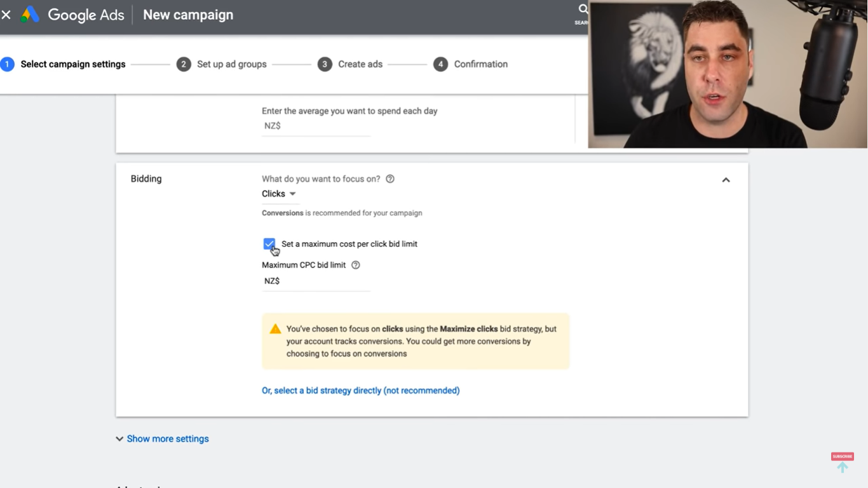This screenshot has height=488, width=868.
Task: Close the New campaign editor
Action: point(6,15)
